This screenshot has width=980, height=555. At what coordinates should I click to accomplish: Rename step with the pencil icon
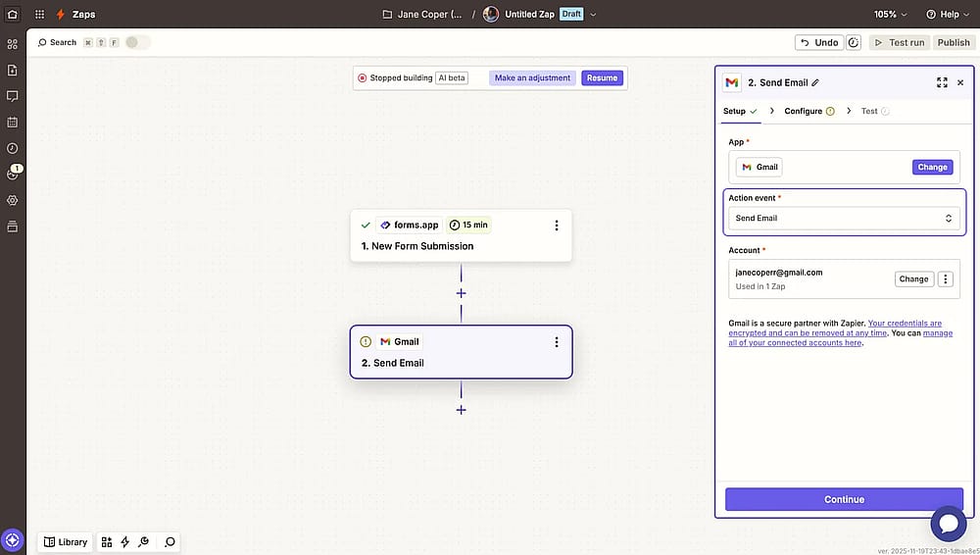point(815,82)
